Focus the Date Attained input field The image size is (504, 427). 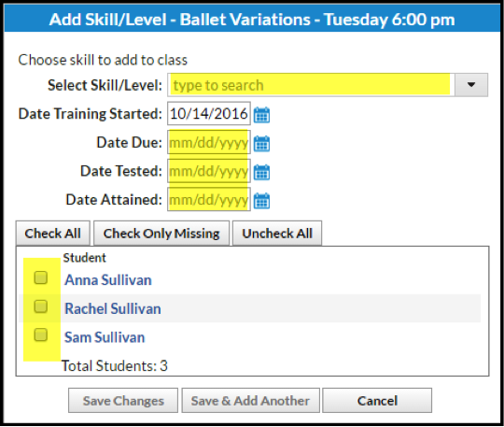(209, 200)
